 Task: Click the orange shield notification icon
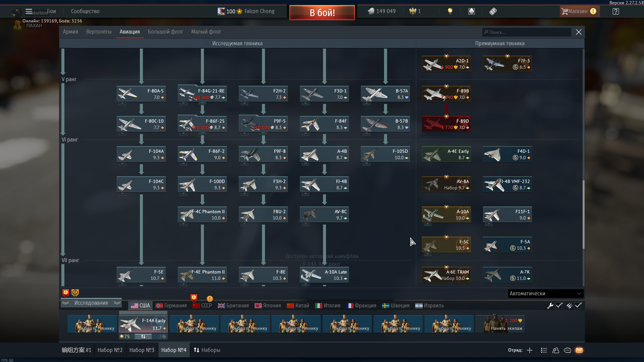75,293
